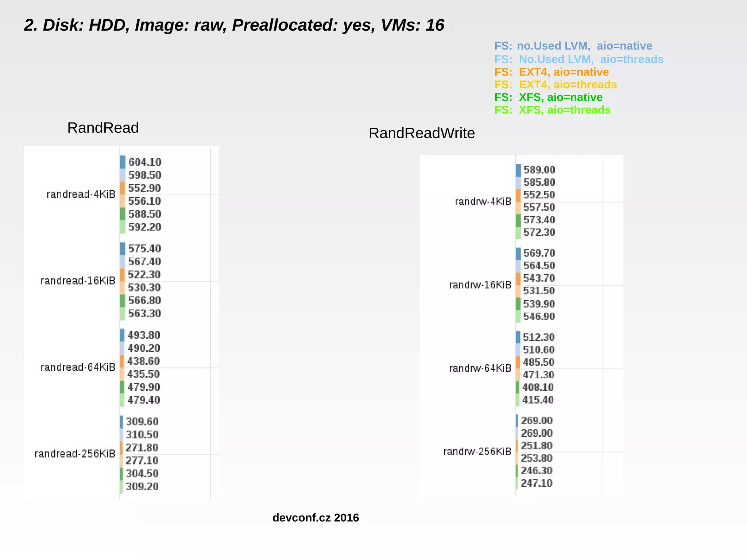Image resolution: width=747 pixels, height=560 pixels.
Task: Click the 566.80 value
Action: [144, 300]
